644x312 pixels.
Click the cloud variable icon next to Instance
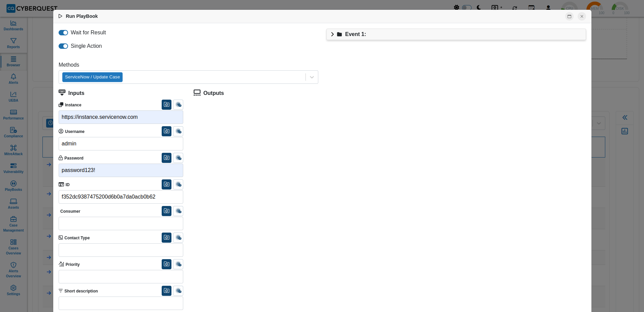pos(178,105)
